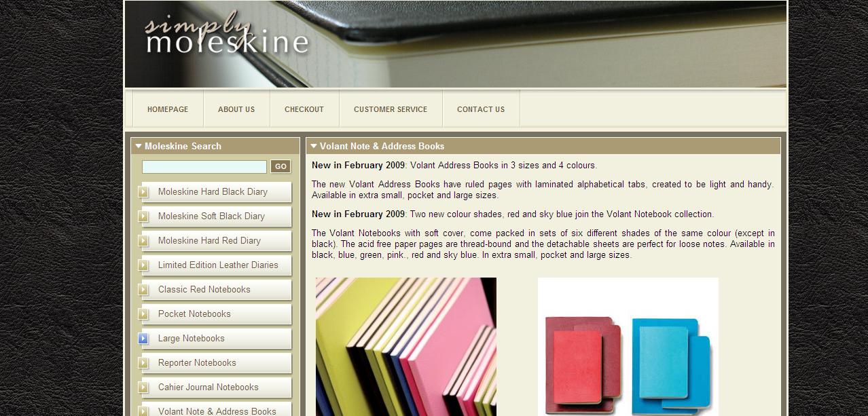This screenshot has width=868, height=416.
Task: Click the arrow icon beside Moleskine Hard Black Diary
Action: tap(143, 192)
